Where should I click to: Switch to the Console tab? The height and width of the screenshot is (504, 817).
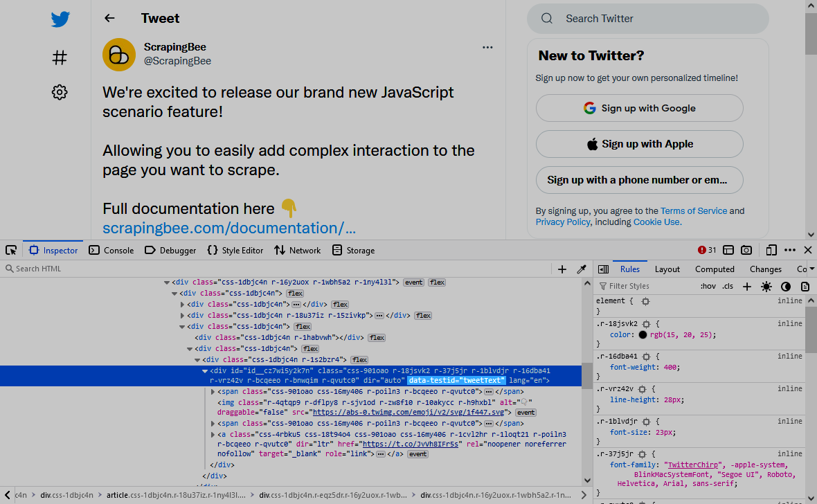point(111,251)
